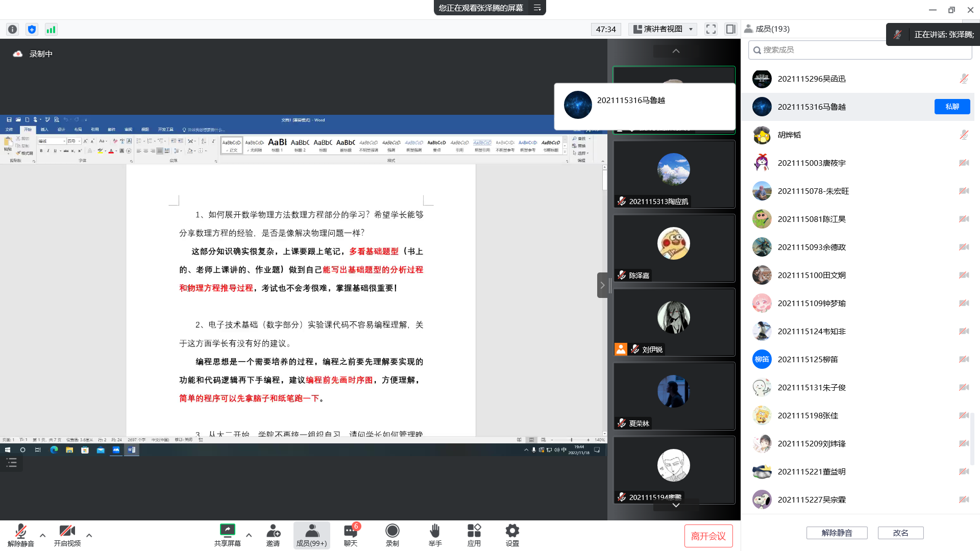Image resolution: width=980 pixels, height=551 pixels.
Task: Open the blue security shield icon
Action: pos(32,29)
